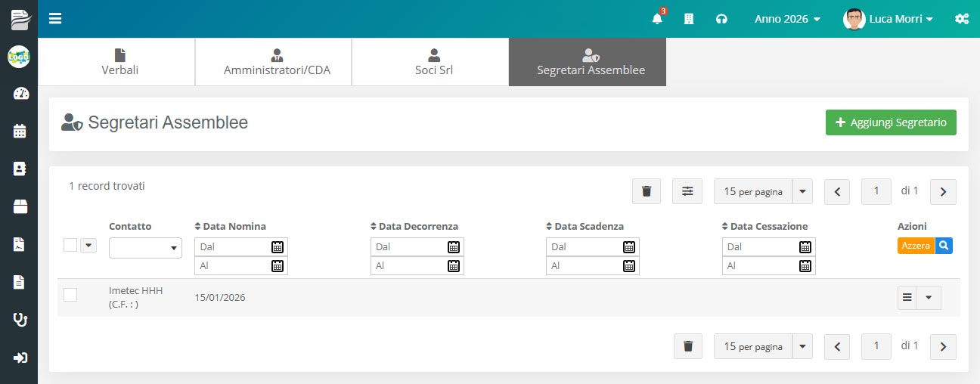Check the Imetec HHH row checkbox
The width and height of the screenshot is (980, 384).
click(70, 295)
